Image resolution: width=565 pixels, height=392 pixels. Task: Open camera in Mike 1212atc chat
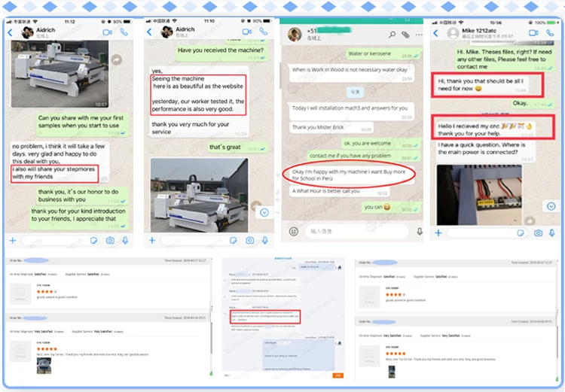point(538,233)
